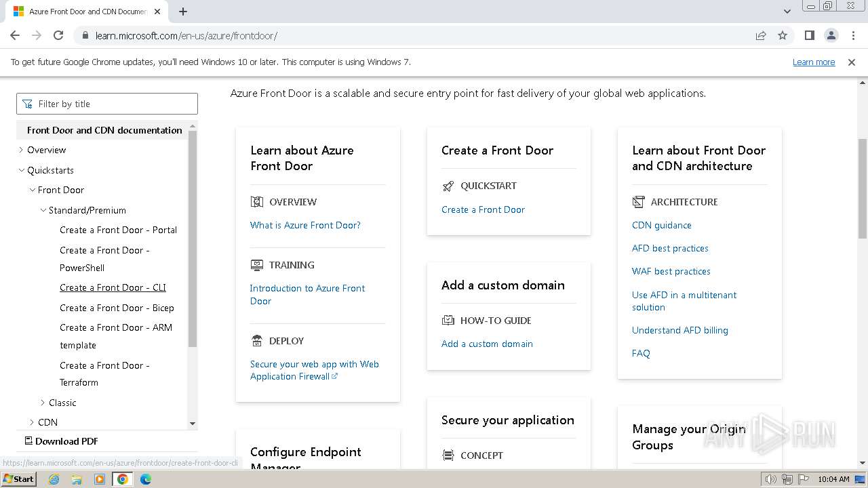Open File Explorer from taskbar
This screenshot has width=868, height=488.
click(77, 479)
